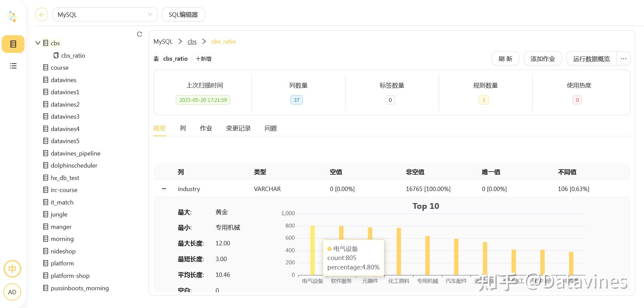Click the +新增 tag button
The height and width of the screenshot is (308, 644).
click(x=204, y=59)
